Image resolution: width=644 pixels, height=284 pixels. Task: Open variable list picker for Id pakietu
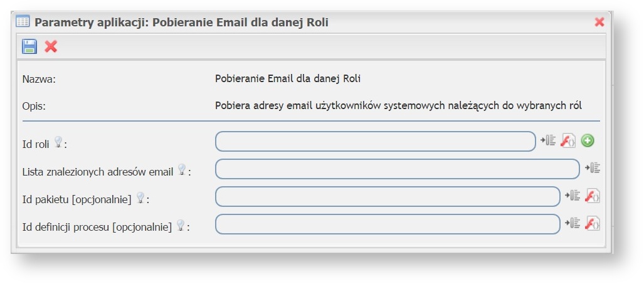[x=572, y=196]
